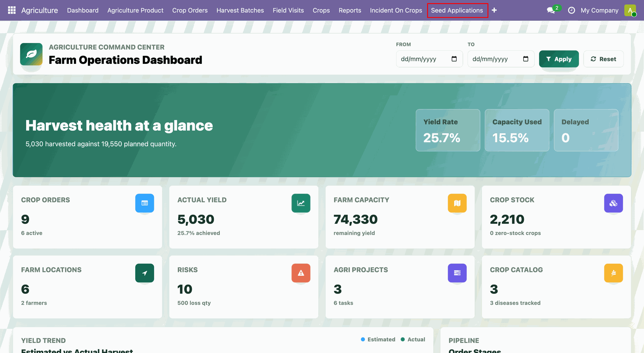This screenshot has width=644, height=353.
Task: Open the To date calendar picker
Action: pyautogui.click(x=526, y=59)
